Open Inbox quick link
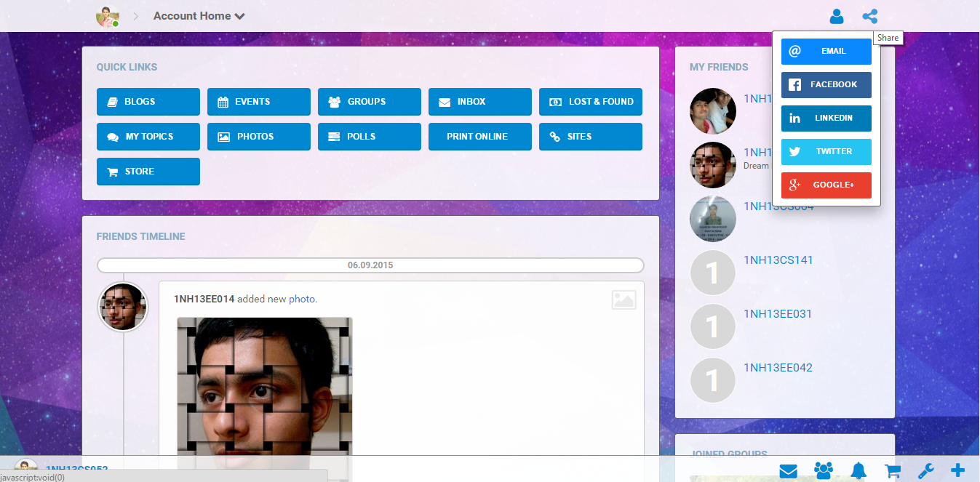 [x=480, y=102]
